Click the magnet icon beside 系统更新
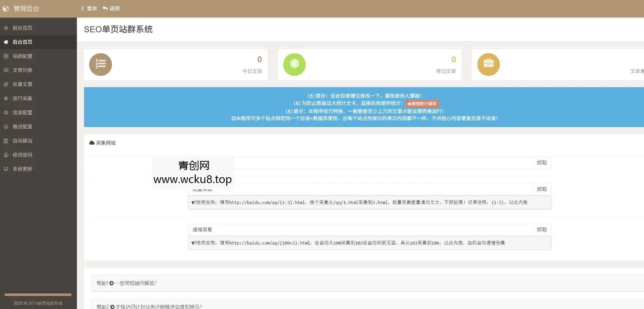The image size is (644, 309). pyautogui.click(x=6, y=169)
